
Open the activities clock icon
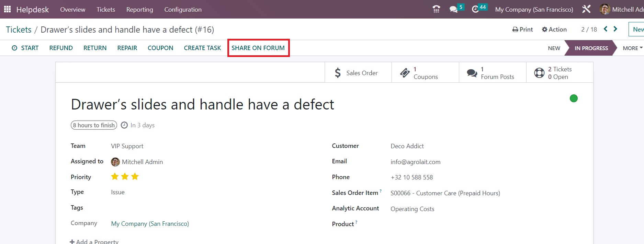tap(475, 9)
